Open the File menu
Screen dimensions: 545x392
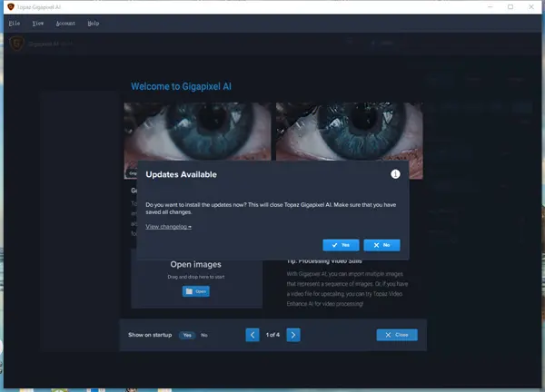(x=13, y=23)
